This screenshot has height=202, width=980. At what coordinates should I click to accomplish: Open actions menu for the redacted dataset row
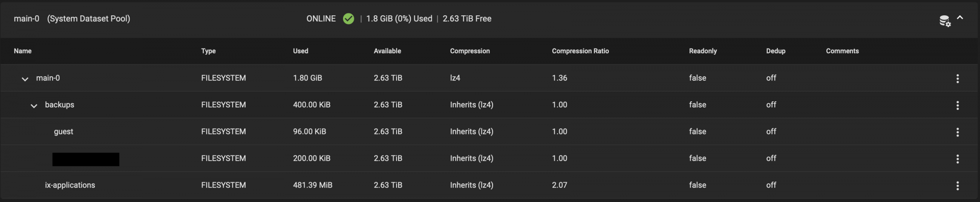point(958,159)
